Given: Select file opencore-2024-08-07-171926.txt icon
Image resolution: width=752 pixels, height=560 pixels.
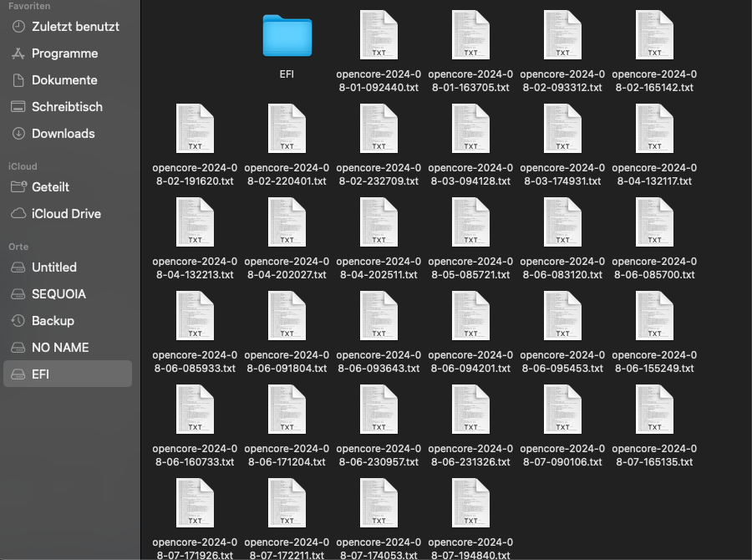Looking at the screenshot, I should [195, 502].
